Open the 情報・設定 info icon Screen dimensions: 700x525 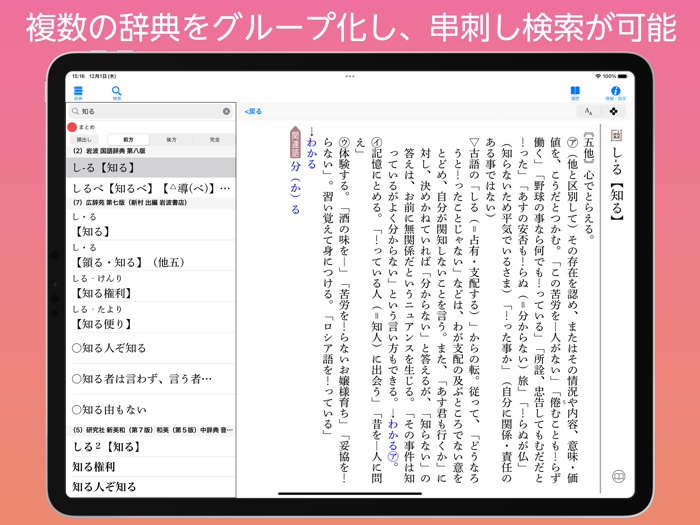616,93
